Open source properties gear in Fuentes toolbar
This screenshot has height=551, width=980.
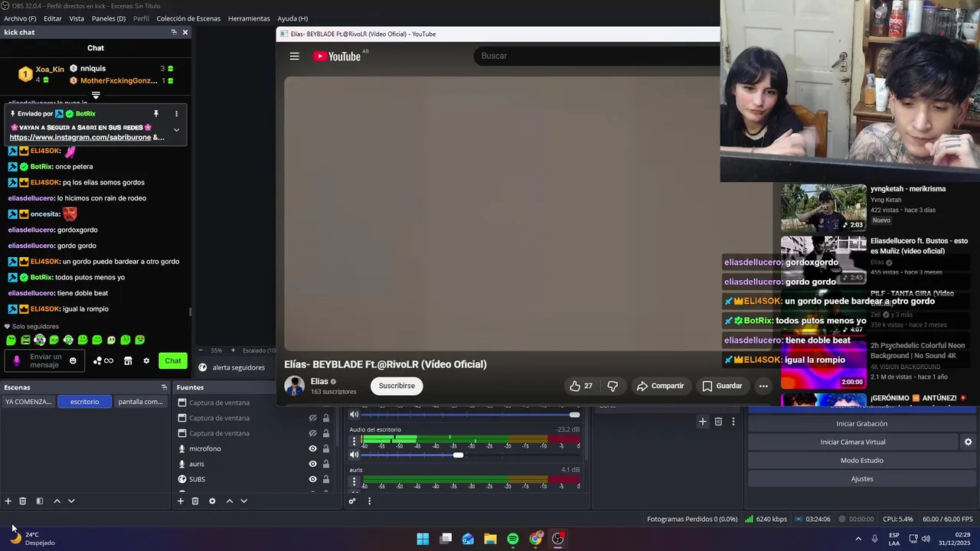[212, 501]
